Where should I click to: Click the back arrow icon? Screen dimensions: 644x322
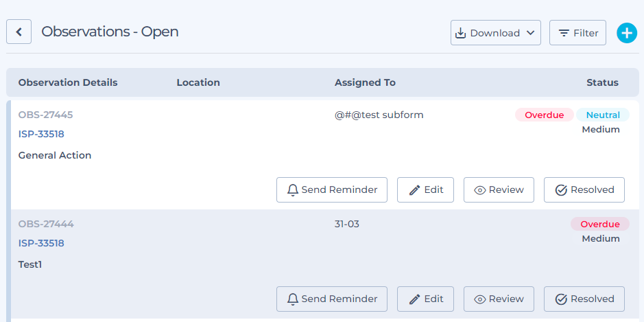pos(19,32)
